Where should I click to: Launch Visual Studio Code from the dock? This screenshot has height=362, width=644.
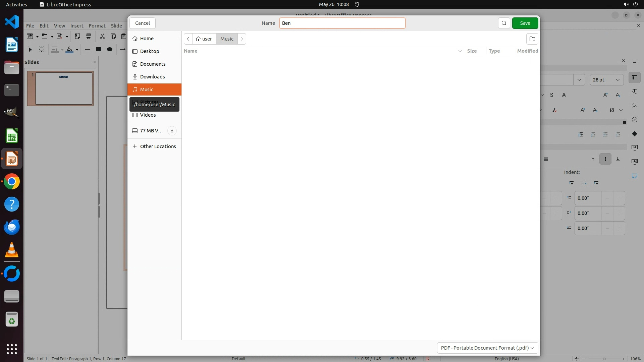12,22
